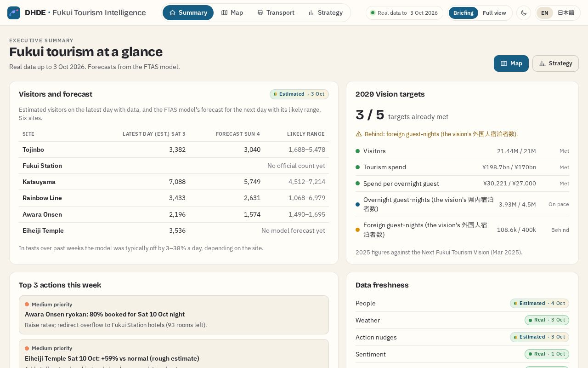The image size is (588, 368).
Task: Select the Rainbow Line site name
Action: pos(42,198)
